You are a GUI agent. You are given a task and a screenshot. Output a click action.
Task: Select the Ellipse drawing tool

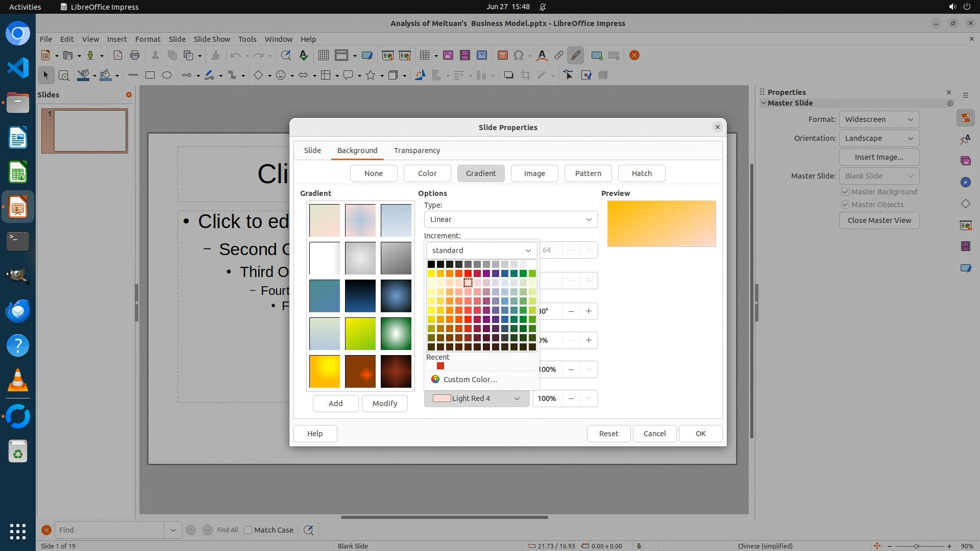coord(167,76)
